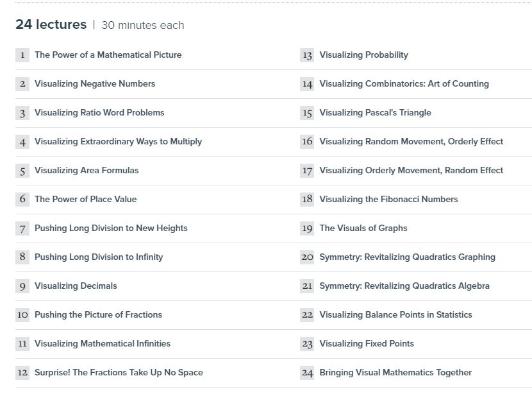This screenshot has height=394, width=532.
Task: Click the number 12 lecture badge
Action: [22, 373]
